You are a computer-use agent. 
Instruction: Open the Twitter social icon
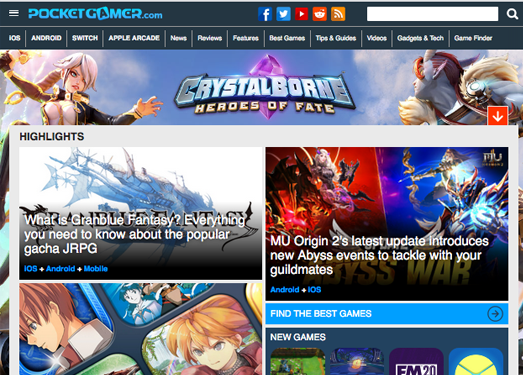coord(283,14)
